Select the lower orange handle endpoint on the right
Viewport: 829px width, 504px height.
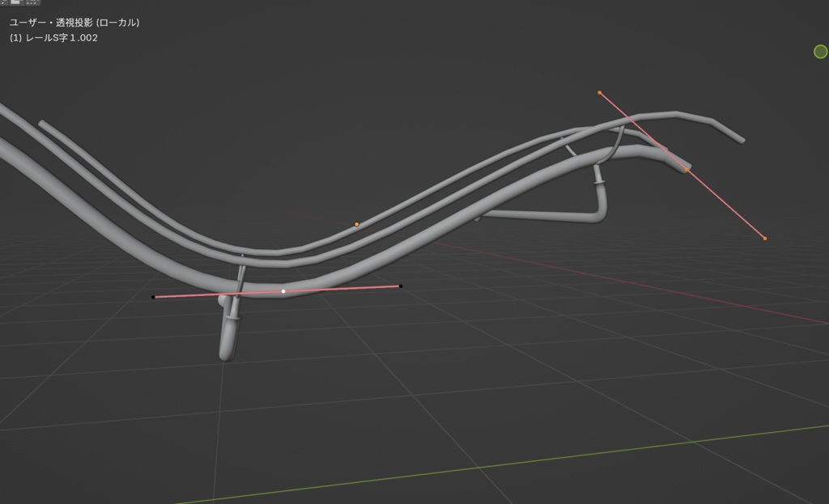763,239
